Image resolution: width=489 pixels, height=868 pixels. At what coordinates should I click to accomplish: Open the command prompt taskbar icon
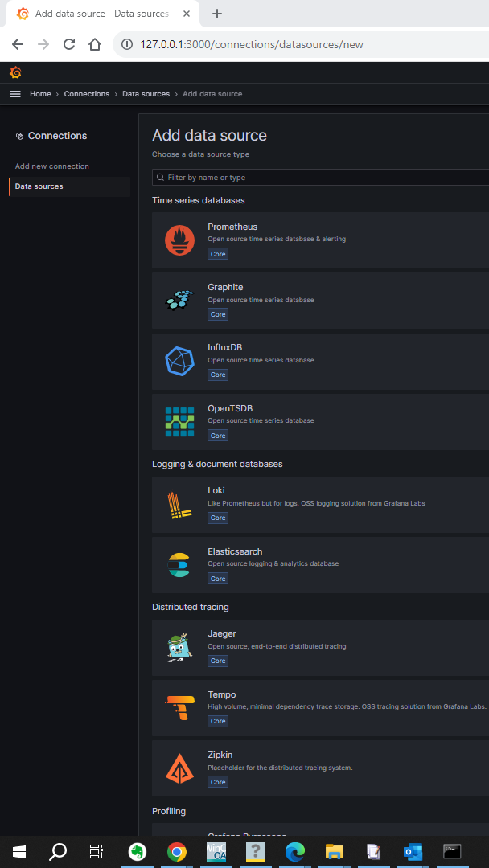coord(453,851)
